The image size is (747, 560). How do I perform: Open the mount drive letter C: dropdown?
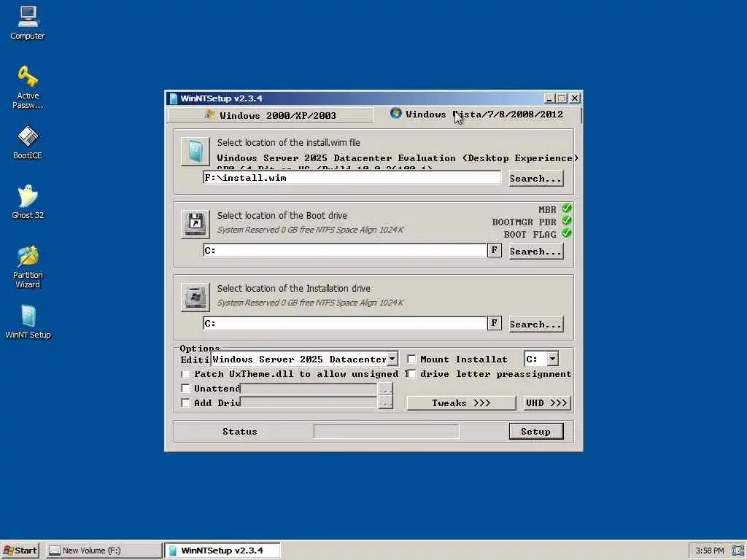553,359
